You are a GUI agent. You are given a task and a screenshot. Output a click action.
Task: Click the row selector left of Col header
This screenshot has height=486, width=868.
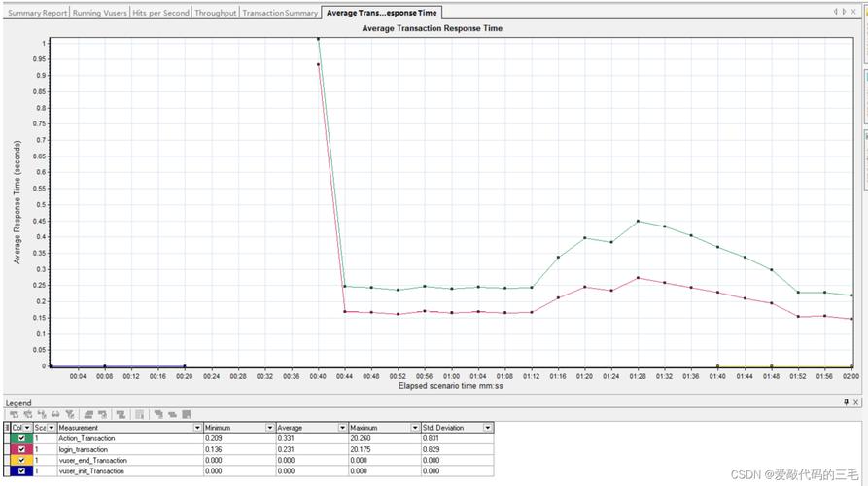7,428
